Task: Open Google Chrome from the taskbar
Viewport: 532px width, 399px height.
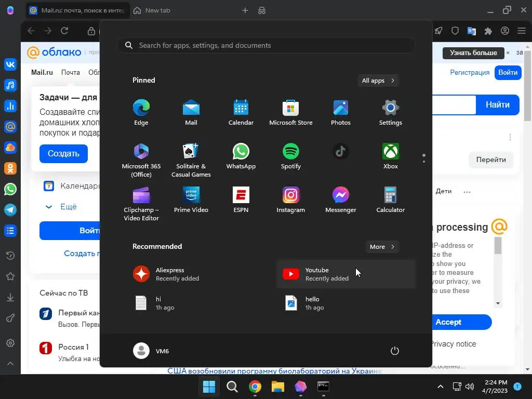Action: pos(255,387)
